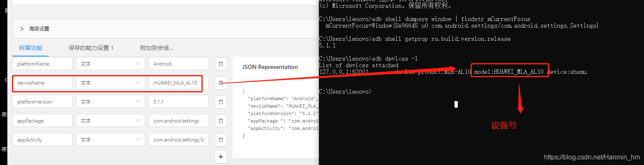The height and width of the screenshot is (165, 644).
Task: Click 127.0.0.1:62001 device address in terminal
Action: click(x=344, y=72)
